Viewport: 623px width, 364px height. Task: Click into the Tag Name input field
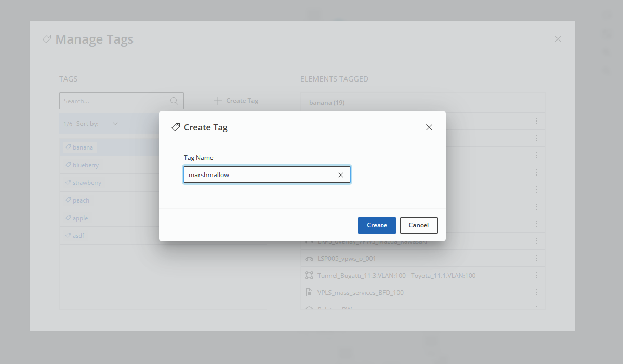[x=260, y=175]
